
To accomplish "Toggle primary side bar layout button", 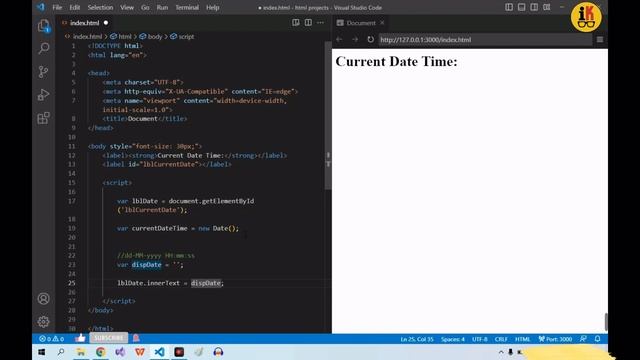I will coord(509,7).
